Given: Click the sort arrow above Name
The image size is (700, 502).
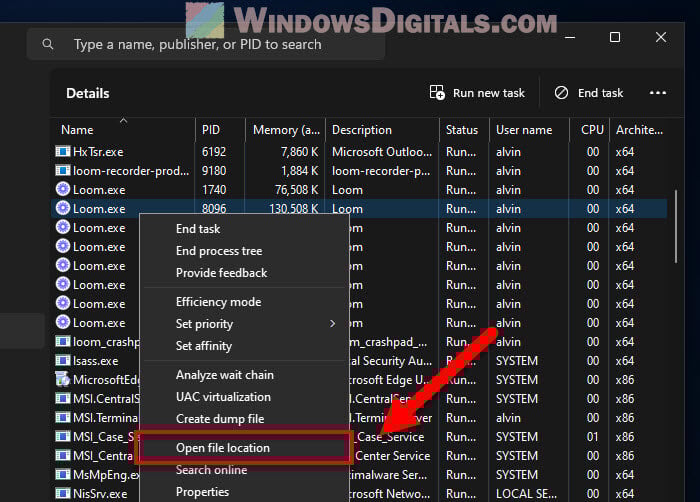Looking at the screenshot, I should (124, 121).
